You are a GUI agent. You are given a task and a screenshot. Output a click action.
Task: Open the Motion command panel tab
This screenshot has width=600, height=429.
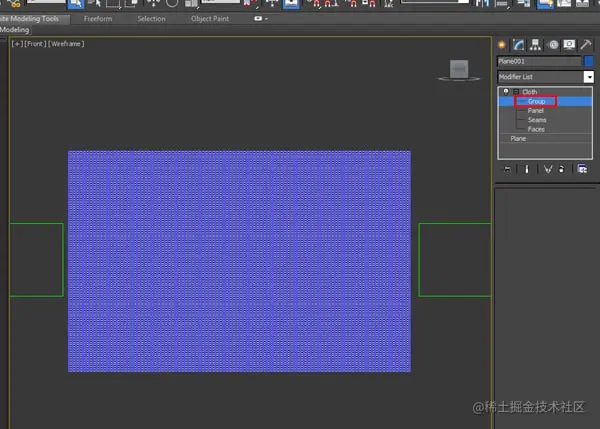(x=553, y=45)
